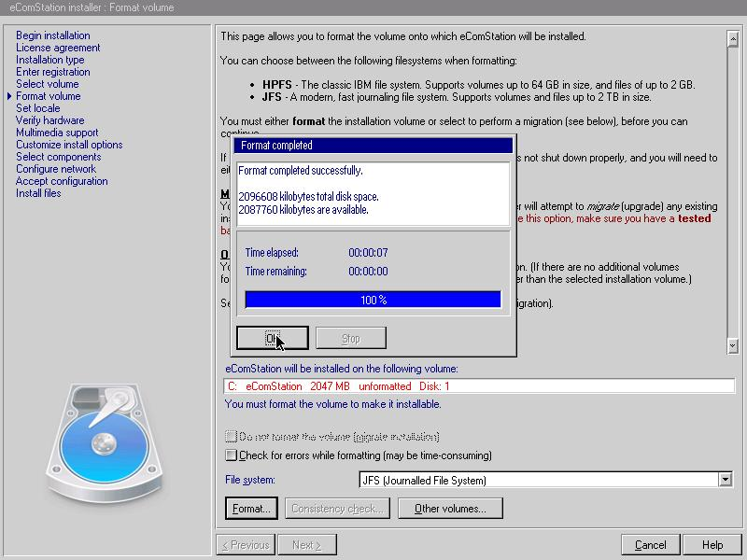
Task: Click the Stop button in format dialog
Action: coord(351,338)
